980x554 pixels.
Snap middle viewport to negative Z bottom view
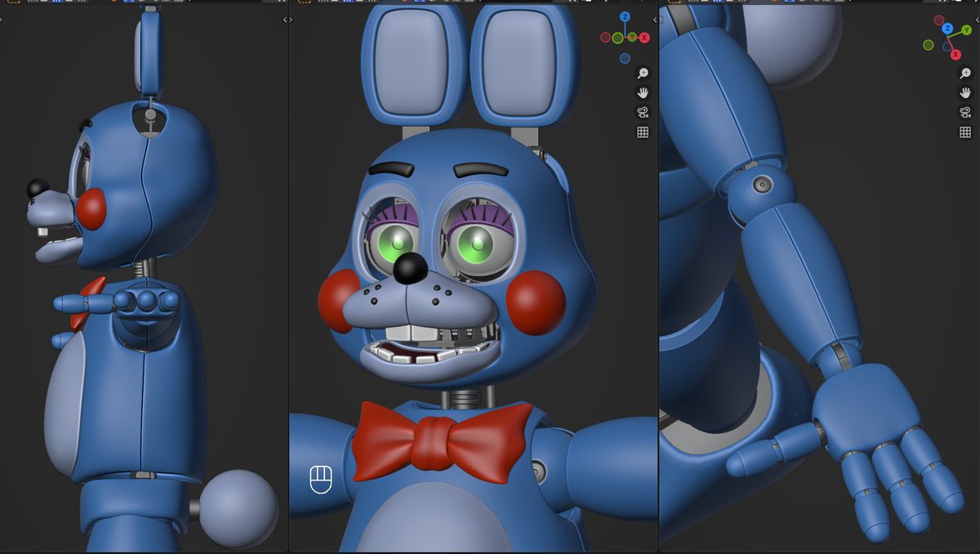pyautogui.click(x=625, y=58)
